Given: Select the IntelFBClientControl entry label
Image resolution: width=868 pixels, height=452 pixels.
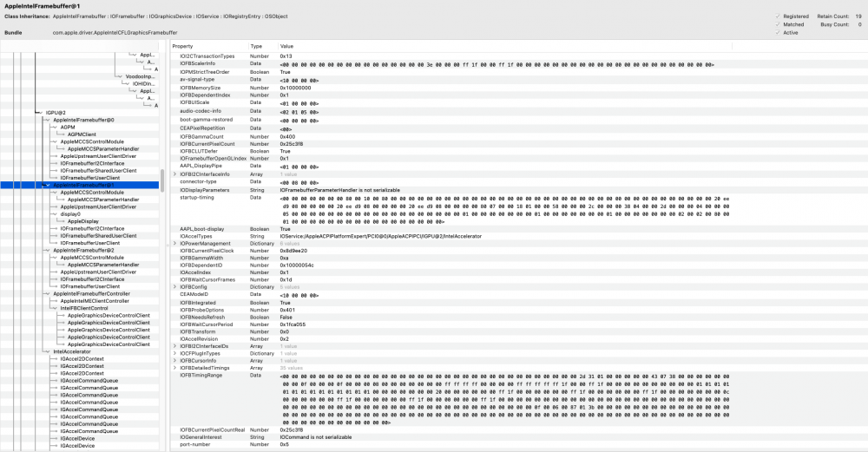Looking at the screenshot, I should click(x=84, y=308).
